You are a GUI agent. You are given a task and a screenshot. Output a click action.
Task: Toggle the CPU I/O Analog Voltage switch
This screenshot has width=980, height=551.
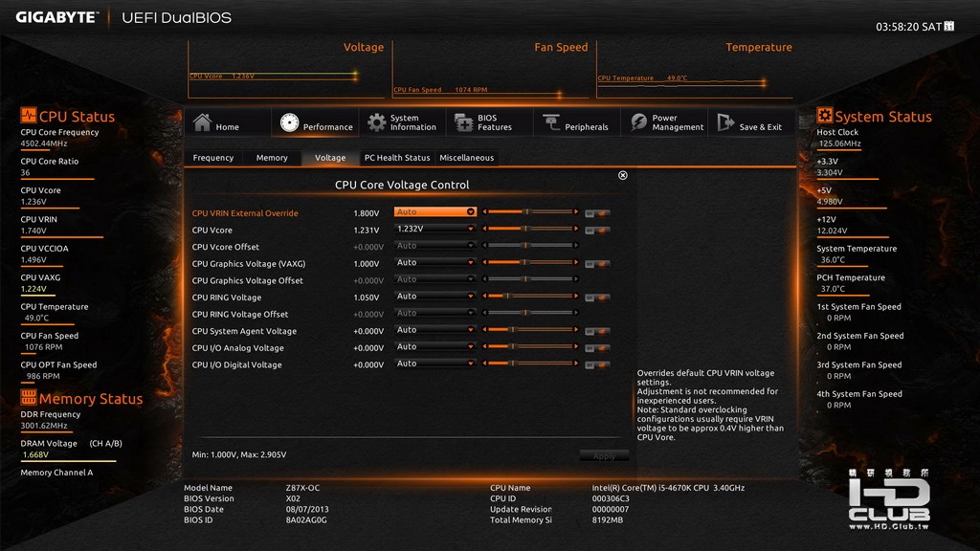(597, 348)
